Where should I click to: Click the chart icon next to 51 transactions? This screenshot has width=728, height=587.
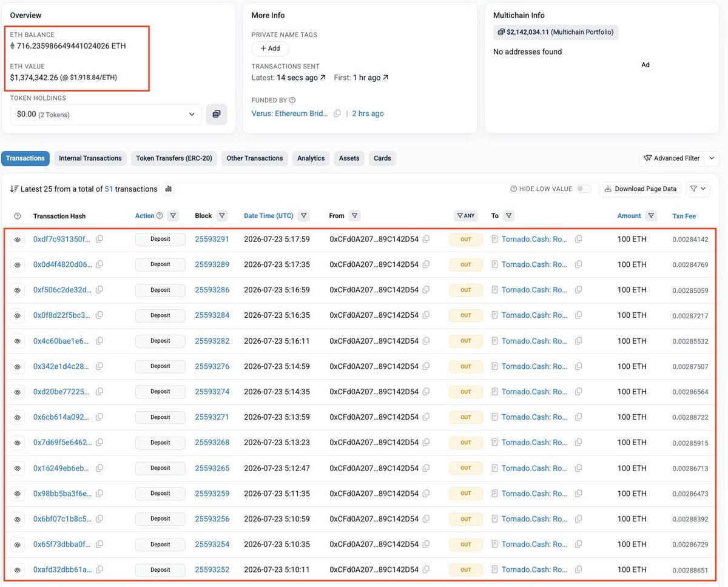tap(169, 189)
